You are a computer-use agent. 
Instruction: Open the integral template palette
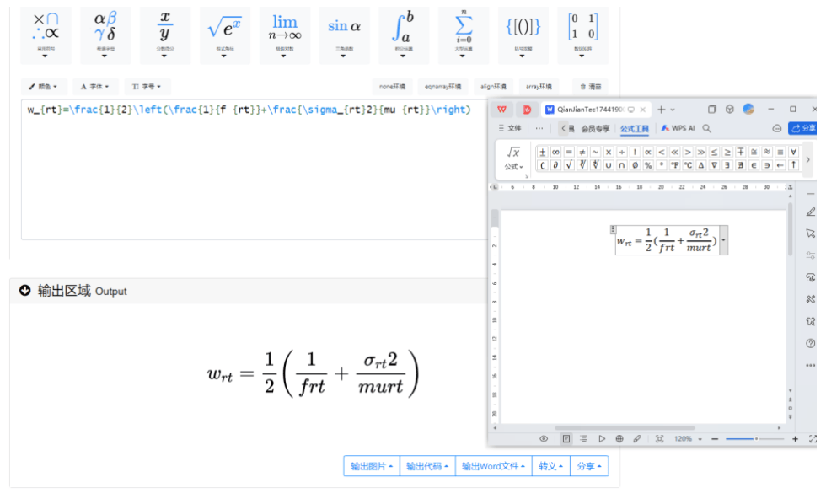404,34
